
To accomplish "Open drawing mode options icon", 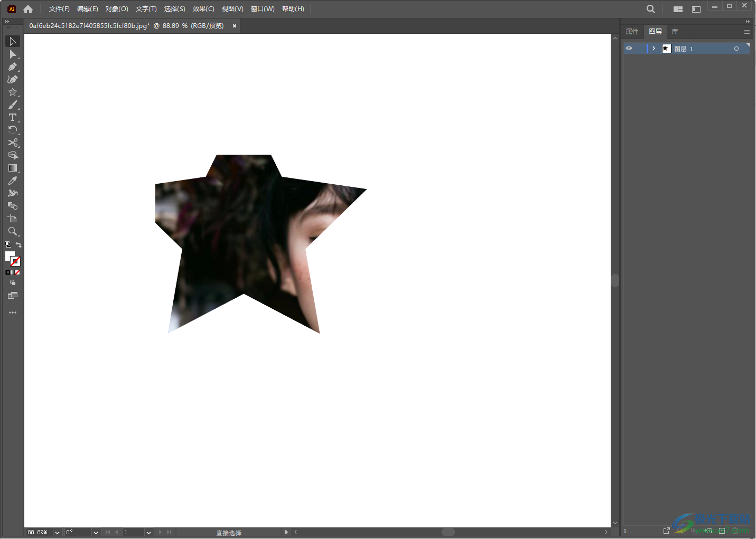I will pyautogui.click(x=13, y=283).
